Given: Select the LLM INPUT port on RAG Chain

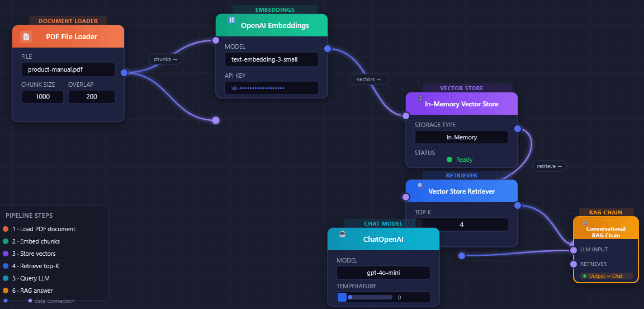Looking at the screenshot, I should [x=574, y=250].
